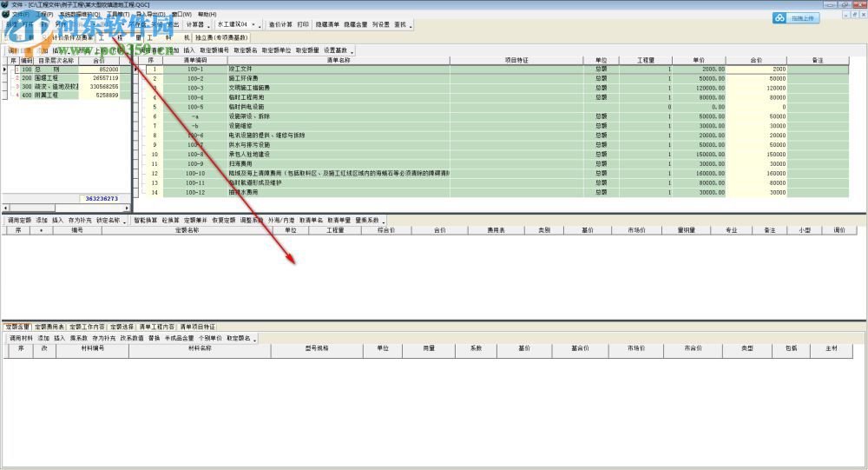Screen dimensions: 868x470
Task: Click 取定额单位 in the list toolbar
Action: click(x=276, y=50)
